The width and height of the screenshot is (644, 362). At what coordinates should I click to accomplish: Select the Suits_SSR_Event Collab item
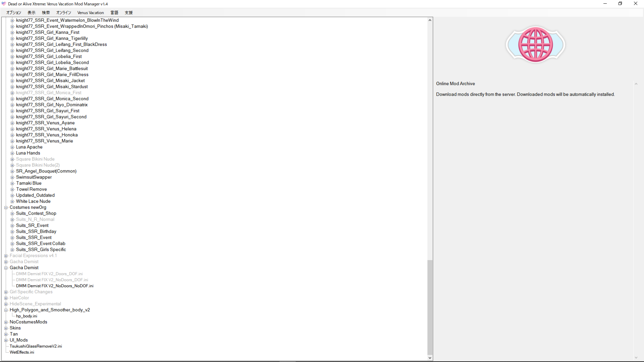point(41,244)
